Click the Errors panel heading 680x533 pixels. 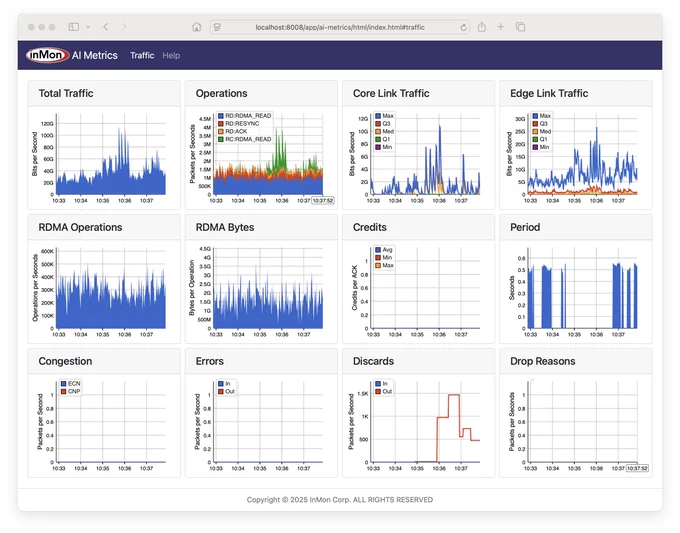pyautogui.click(x=209, y=361)
